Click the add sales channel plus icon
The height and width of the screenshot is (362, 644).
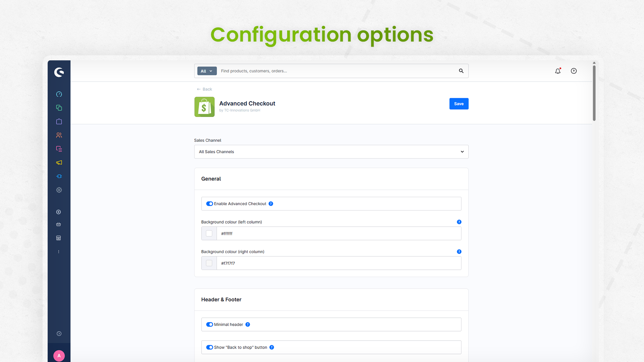point(59,212)
